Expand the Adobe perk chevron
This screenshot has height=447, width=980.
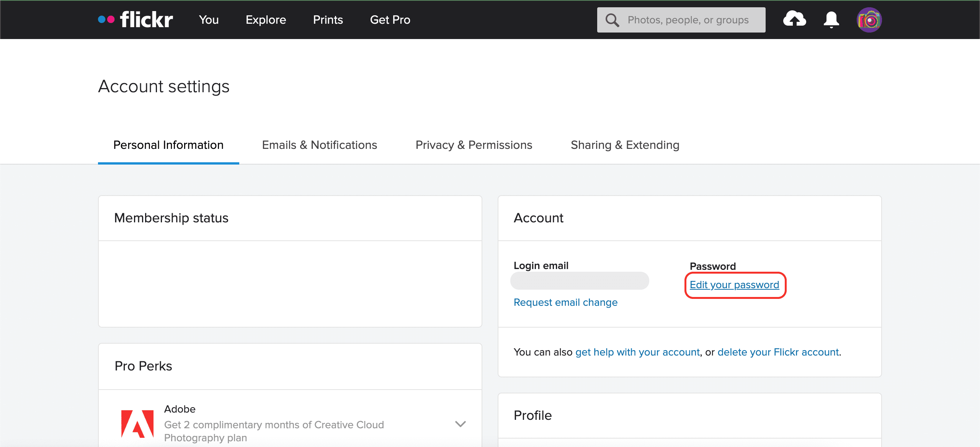[x=460, y=424]
